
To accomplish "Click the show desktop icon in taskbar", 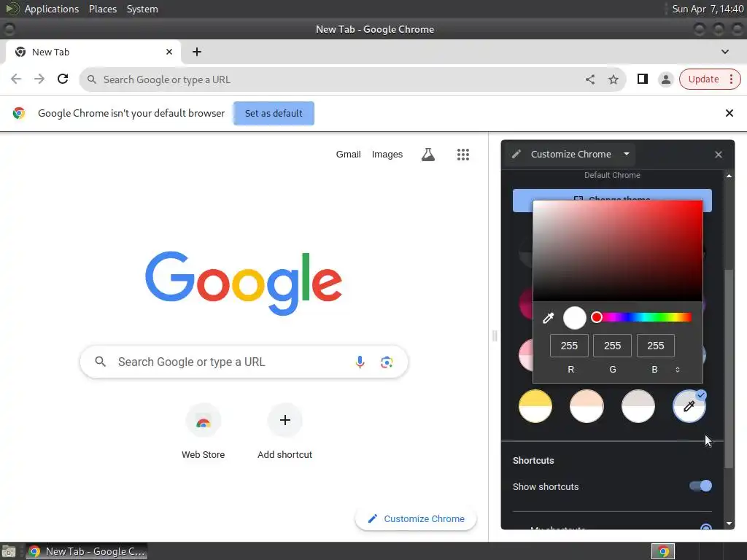I will [9, 551].
